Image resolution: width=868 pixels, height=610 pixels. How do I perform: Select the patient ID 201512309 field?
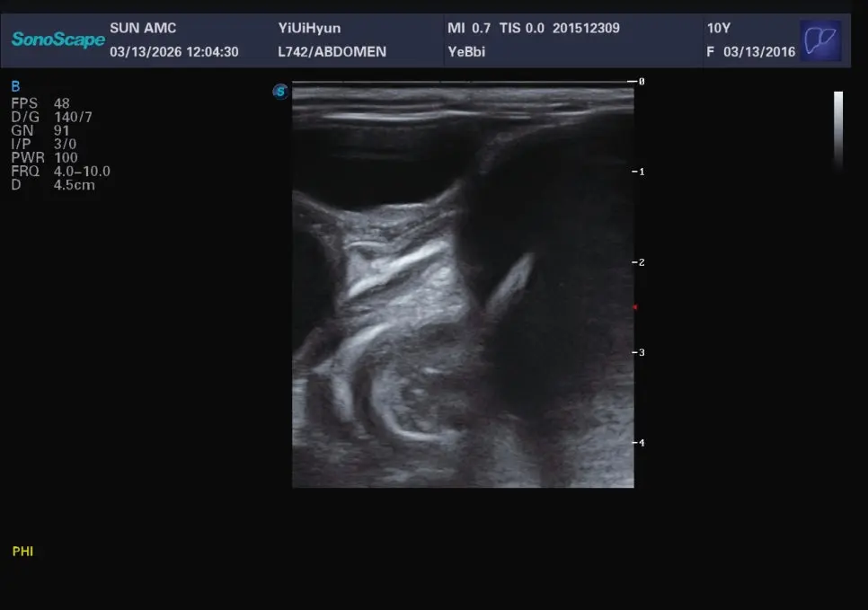click(586, 28)
